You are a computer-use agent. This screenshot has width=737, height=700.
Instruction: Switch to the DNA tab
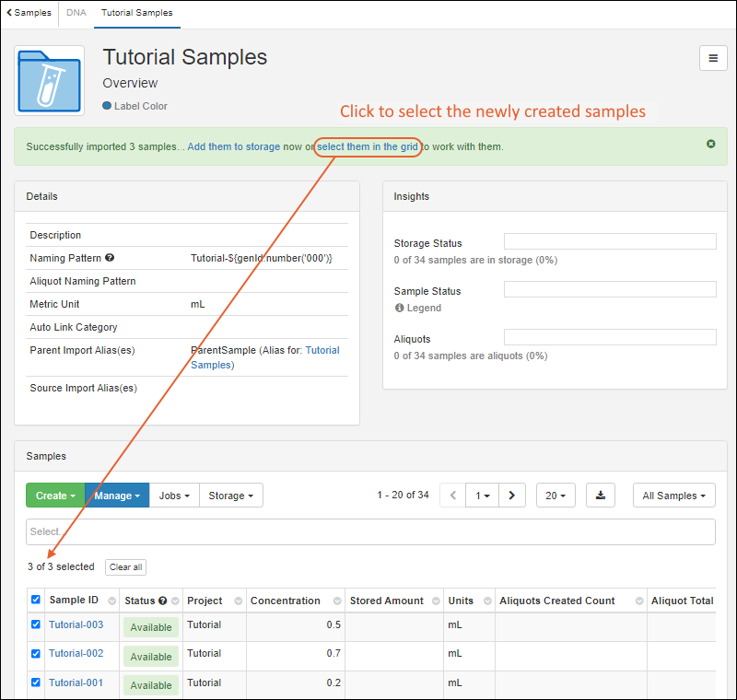pos(76,13)
